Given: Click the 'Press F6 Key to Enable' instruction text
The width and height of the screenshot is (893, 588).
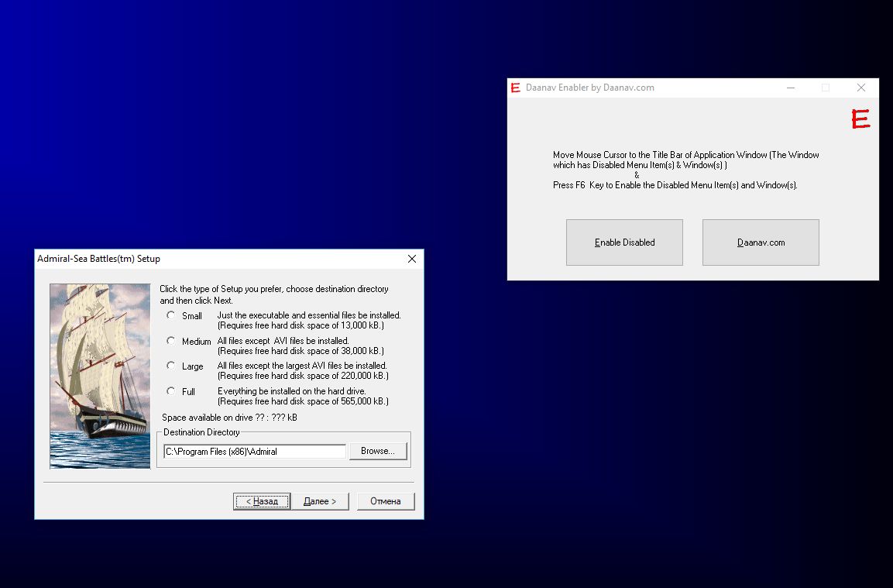Looking at the screenshot, I should 675,185.
